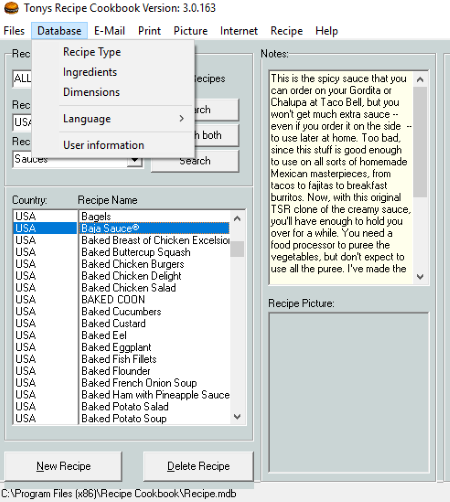
Task: Click the bottom Search button
Action: click(x=195, y=161)
